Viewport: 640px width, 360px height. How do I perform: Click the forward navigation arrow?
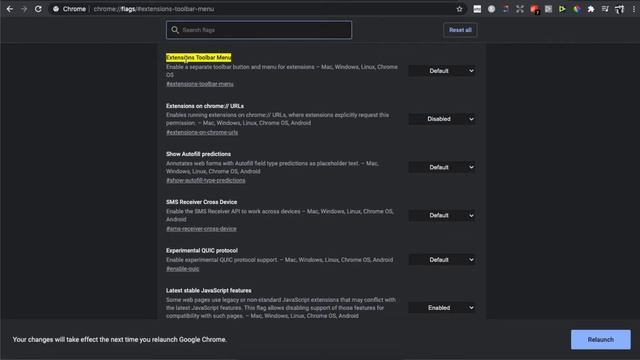pos(24,9)
